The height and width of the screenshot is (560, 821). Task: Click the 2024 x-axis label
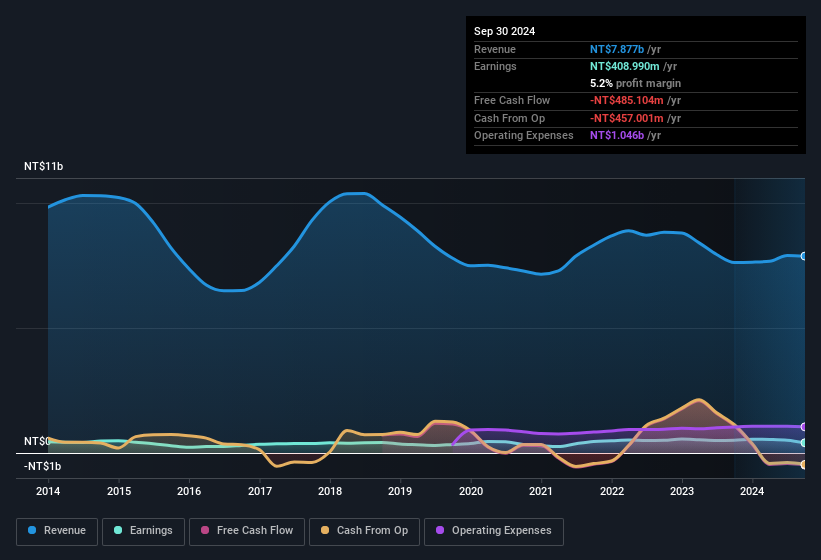752,491
